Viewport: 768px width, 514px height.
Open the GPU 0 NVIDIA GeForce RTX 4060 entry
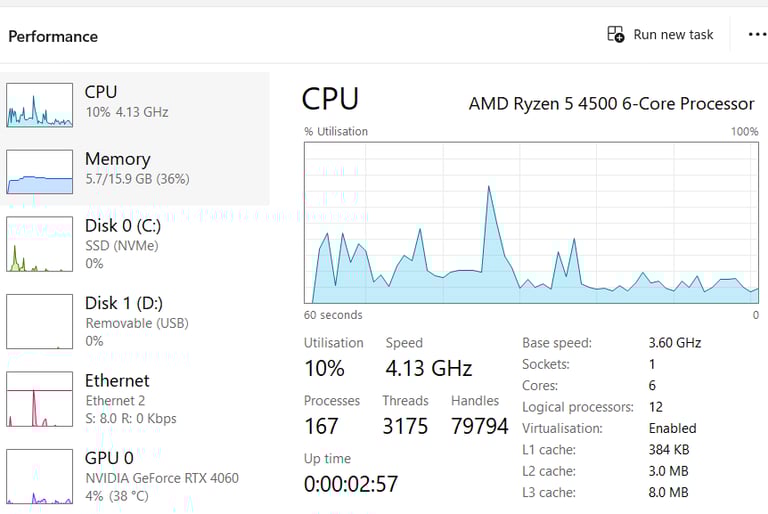135,476
